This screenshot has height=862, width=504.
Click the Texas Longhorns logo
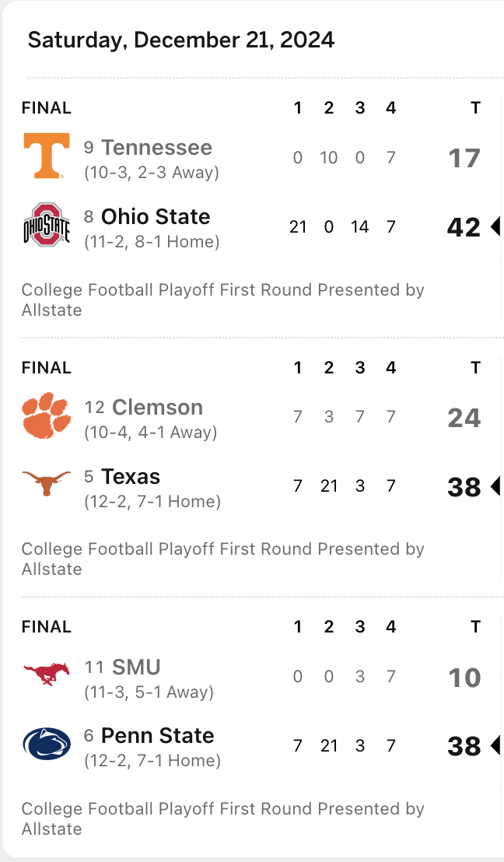pos(46,484)
